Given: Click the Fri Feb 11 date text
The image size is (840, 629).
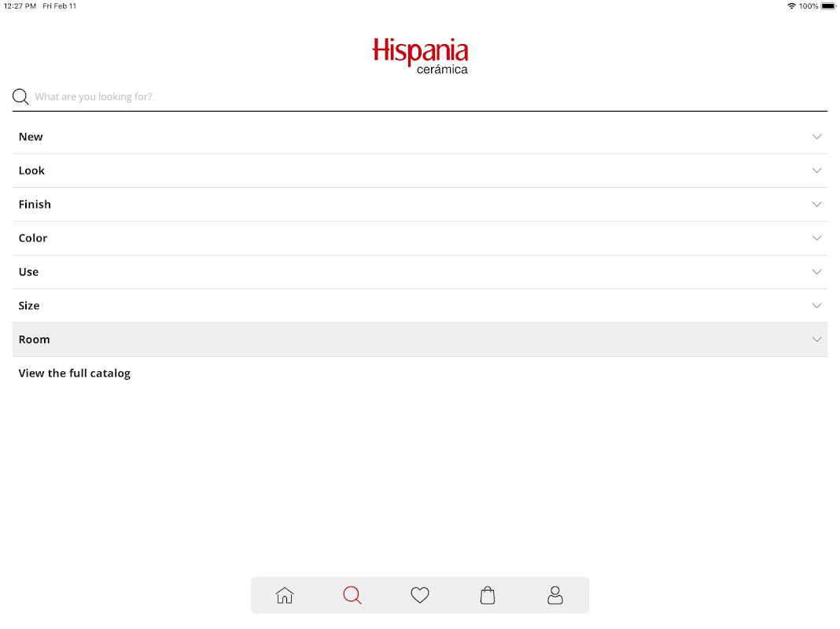Looking at the screenshot, I should pos(60,6).
